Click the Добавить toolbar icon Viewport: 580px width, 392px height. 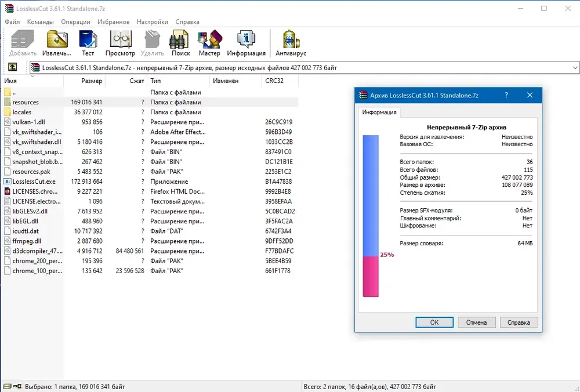click(x=23, y=39)
